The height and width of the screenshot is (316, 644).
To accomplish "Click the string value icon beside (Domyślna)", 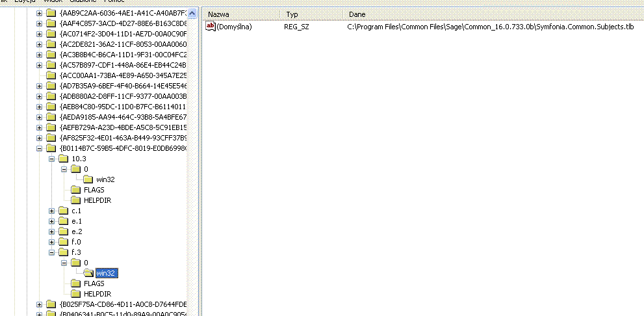I will (210, 27).
